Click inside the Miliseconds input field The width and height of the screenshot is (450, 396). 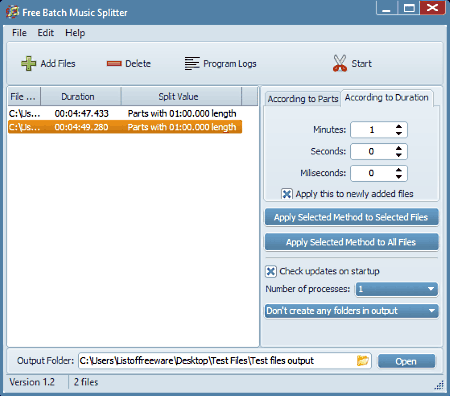coord(372,173)
